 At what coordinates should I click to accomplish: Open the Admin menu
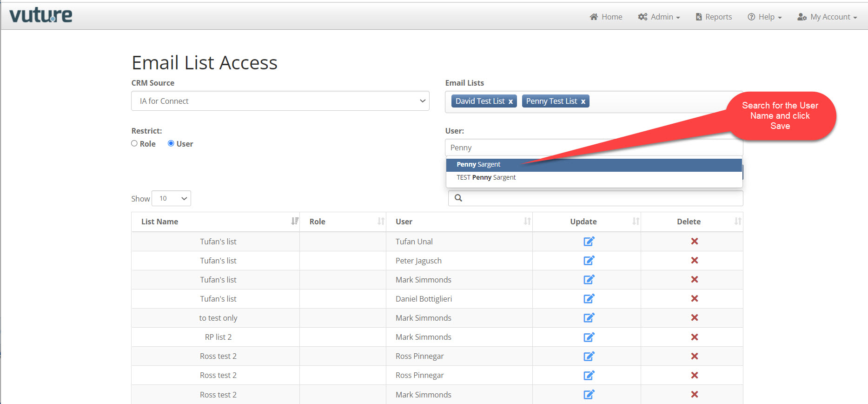pyautogui.click(x=659, y=17)
